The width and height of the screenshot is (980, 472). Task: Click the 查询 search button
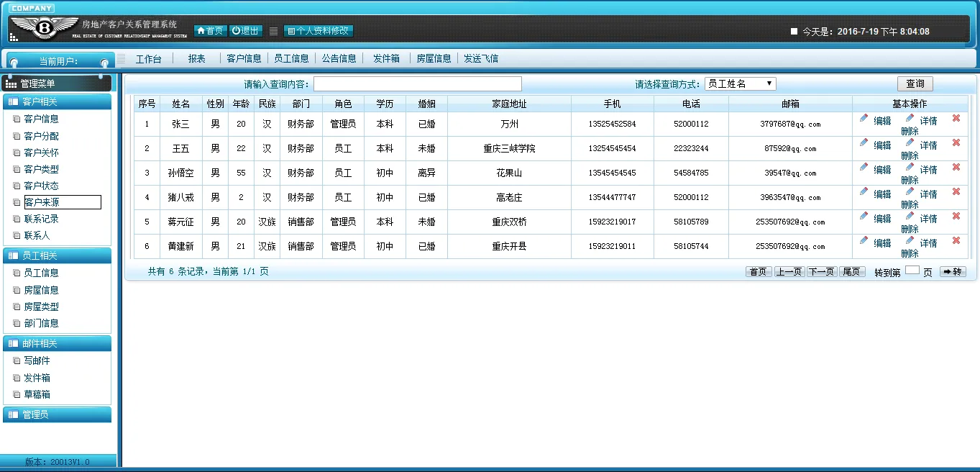pos(915,84)
